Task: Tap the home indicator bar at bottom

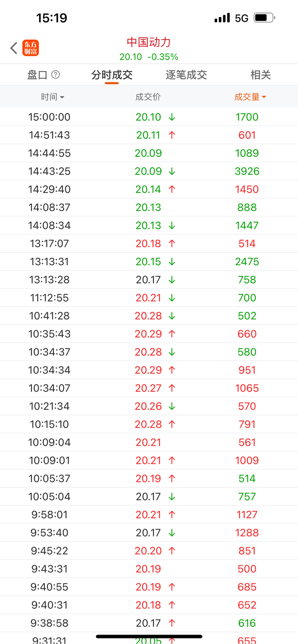Action: 149,636
